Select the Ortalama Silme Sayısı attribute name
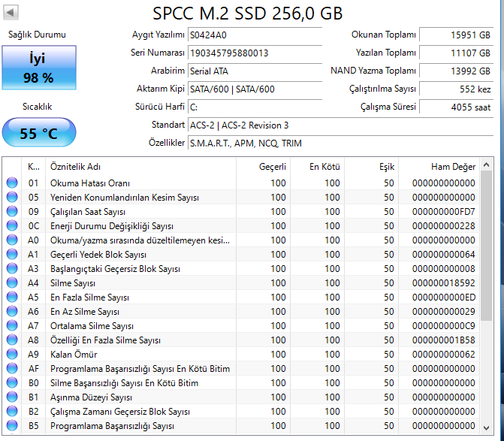The height and width of the screenshot is (441, 504). click(x=92, y=325)
